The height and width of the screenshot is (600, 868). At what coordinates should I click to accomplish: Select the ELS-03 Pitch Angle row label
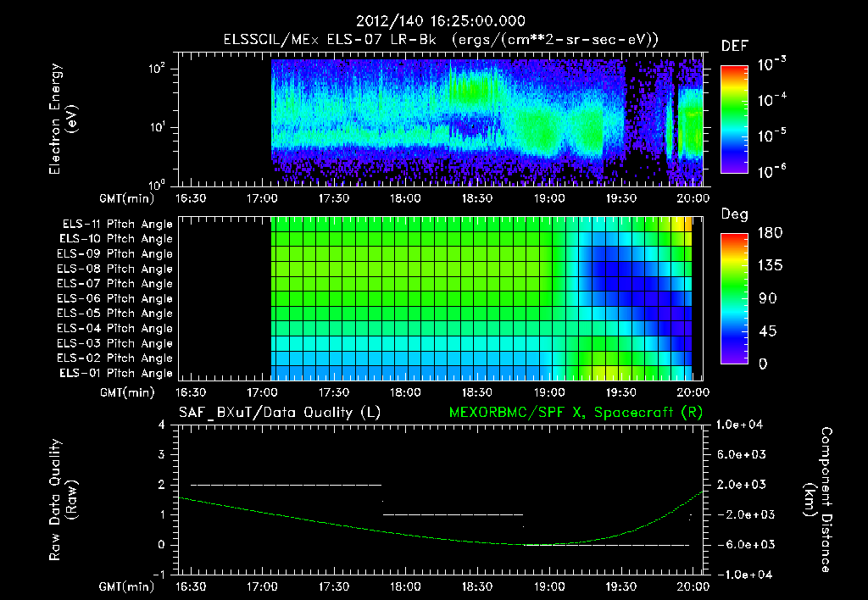tap(115, 343)
